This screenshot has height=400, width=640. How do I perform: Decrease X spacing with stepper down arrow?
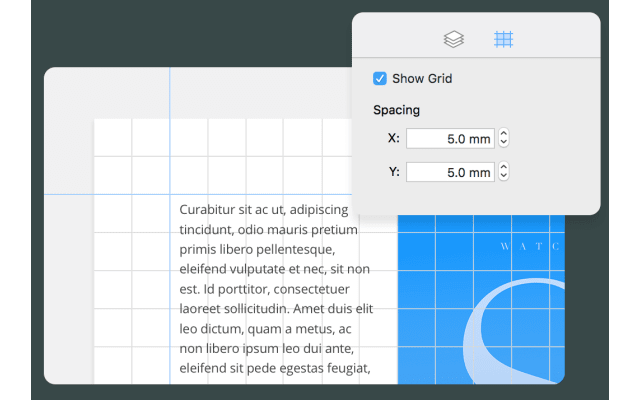pos(504,143)
